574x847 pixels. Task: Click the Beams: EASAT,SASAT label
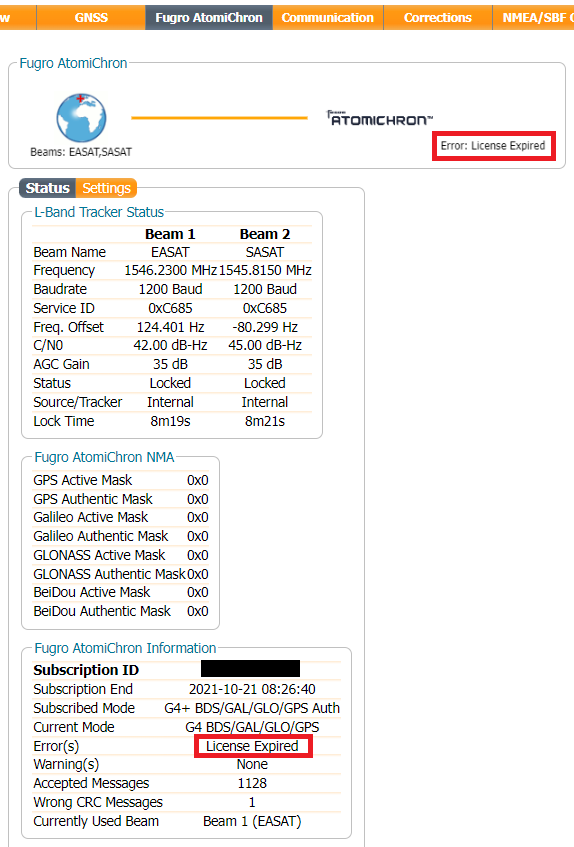click(x=81, y=152)
